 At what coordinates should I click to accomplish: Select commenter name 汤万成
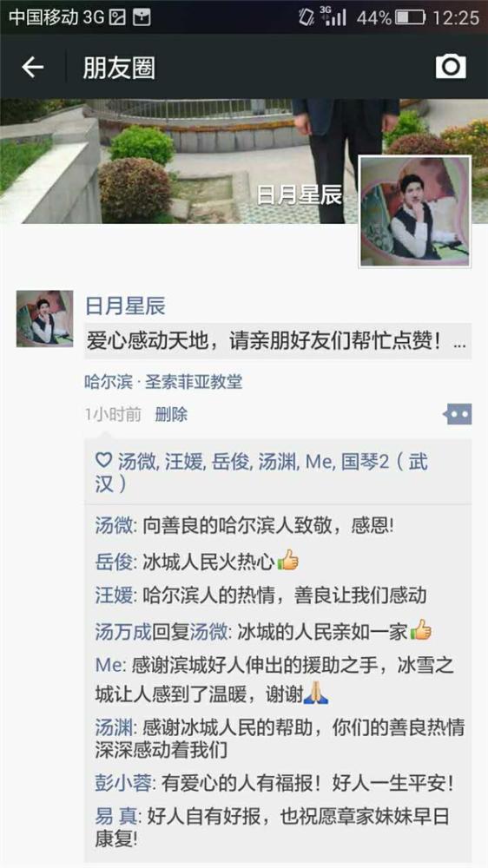pyautogui.click(x=123, y=632)
